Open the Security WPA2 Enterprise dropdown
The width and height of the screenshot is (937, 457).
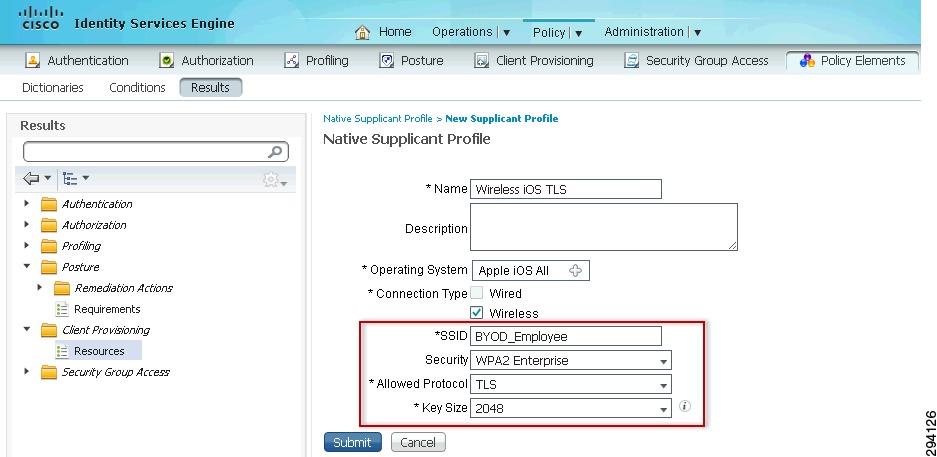(x=571, y=360)
